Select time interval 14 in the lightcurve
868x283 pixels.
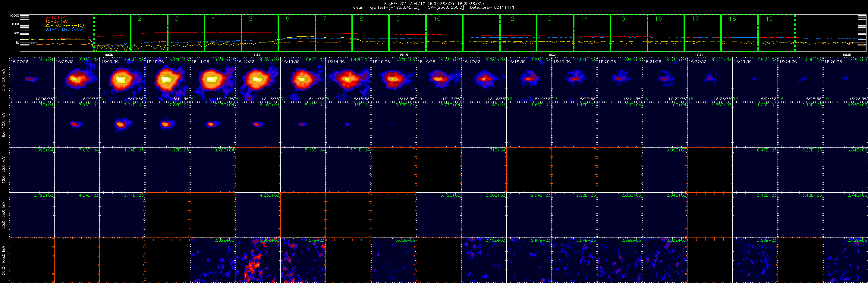592,33
